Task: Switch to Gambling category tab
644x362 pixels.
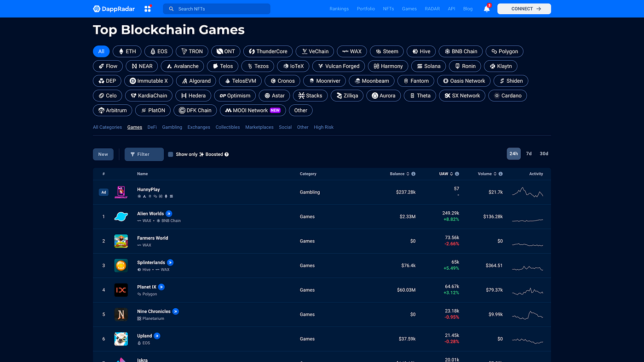Action: click(x=172, y=127)
